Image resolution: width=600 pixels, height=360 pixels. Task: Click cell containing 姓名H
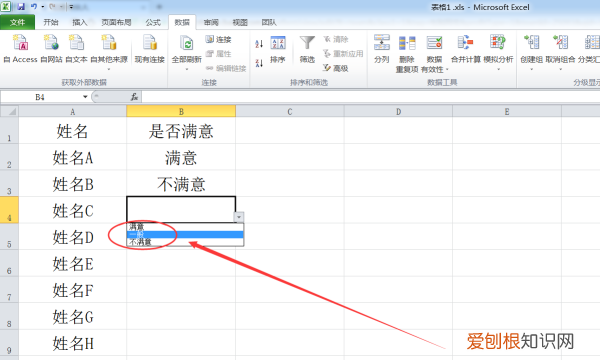(73, 343)
